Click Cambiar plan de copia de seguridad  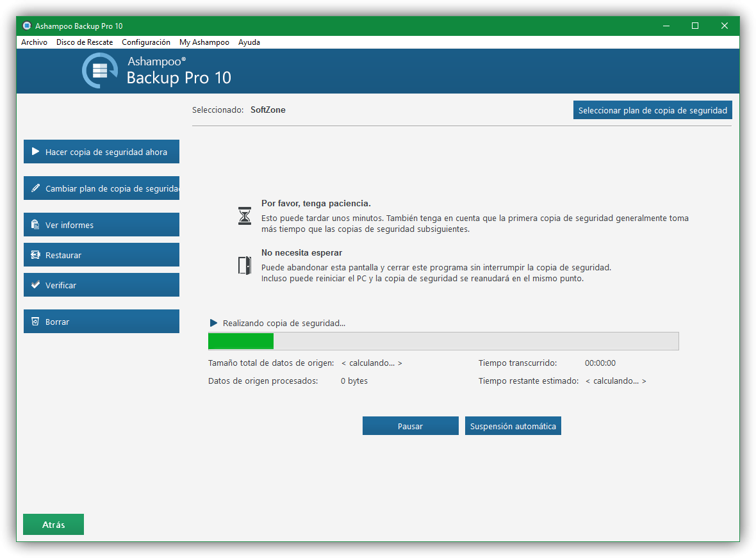coord(101,188)
